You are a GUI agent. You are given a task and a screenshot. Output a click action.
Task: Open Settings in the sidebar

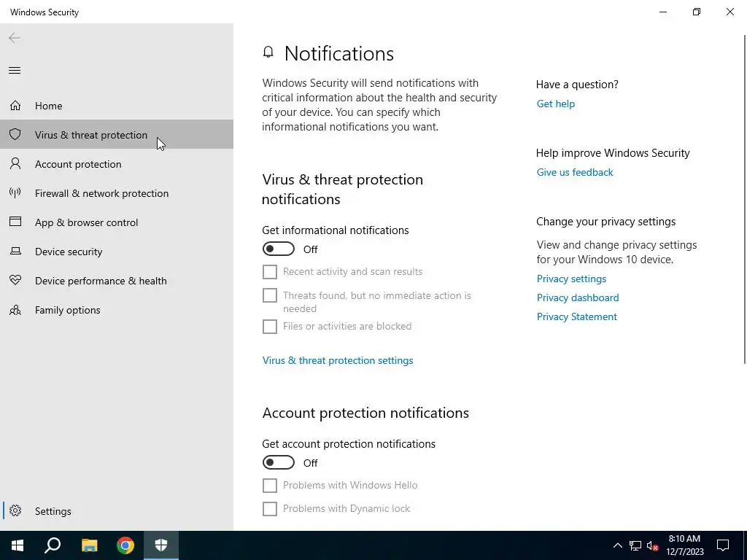[117, 510]
